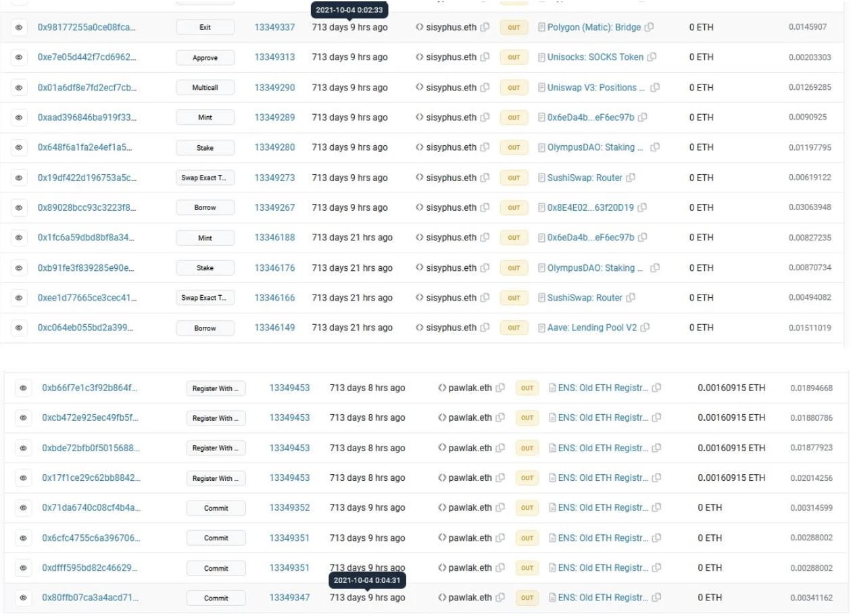This screenshot has width=853, height=616.
Task: Click the Borrow method for Aave transaction
Action: (x=205, y=328)
